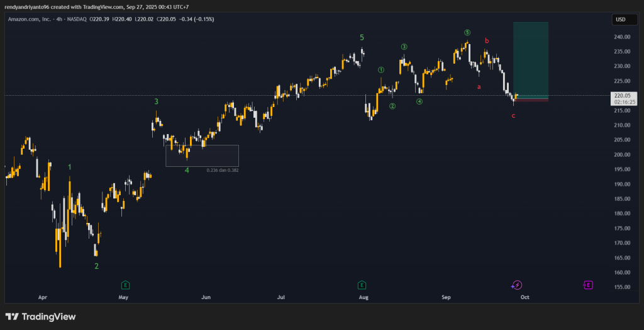Click the green earnings icon above May
Image resolution: width=644 pixels, height=330 pixels.
click(x=125, y=285)
